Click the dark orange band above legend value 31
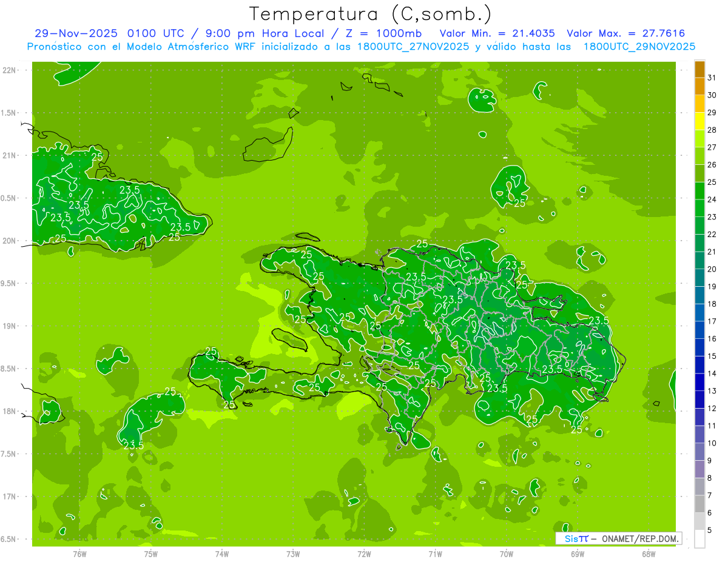Image resolution: width=728 pixels, height=562 pixels. point(699,69)
